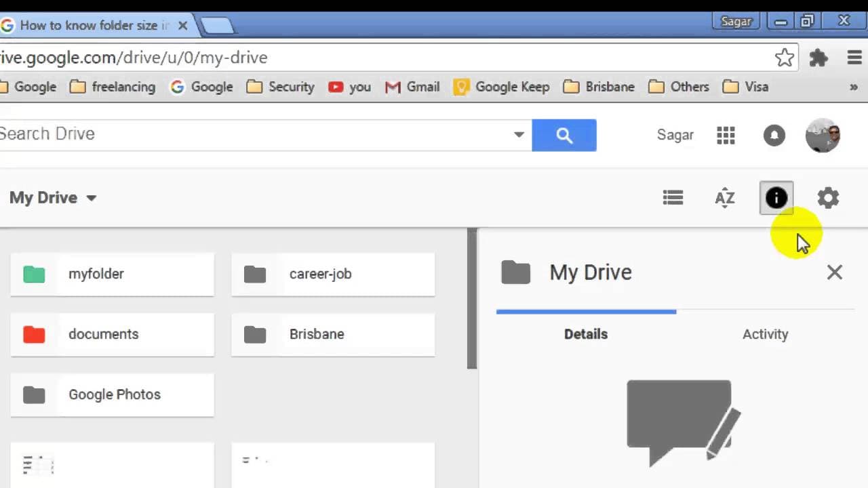This screenshot has height=488, width=868.
Task: Click the blue search button
Action: 564,135
